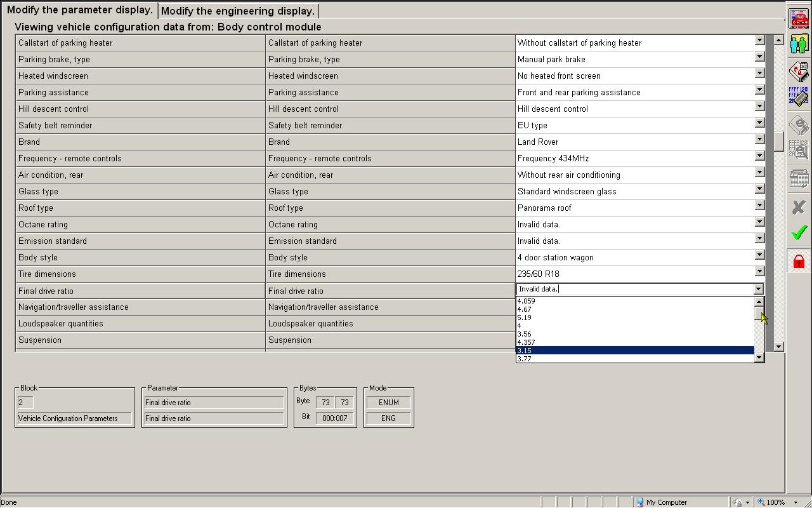
Task: Click the ENG mode field
Action: (388, 418)
